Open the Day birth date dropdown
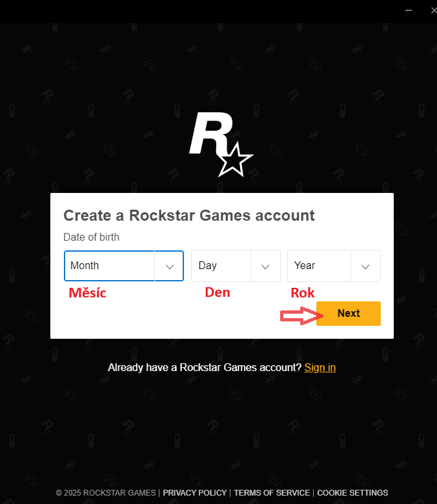The height and width of the screenshot is (504, 437). point(236,266)
